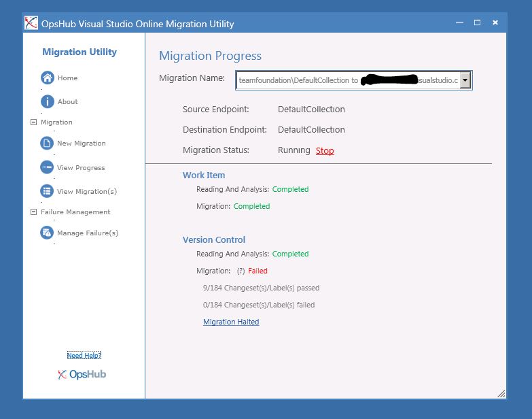
Task: Click '0/184 Changeset(s)/Label(s) failed' text
Action: (259, 305)
